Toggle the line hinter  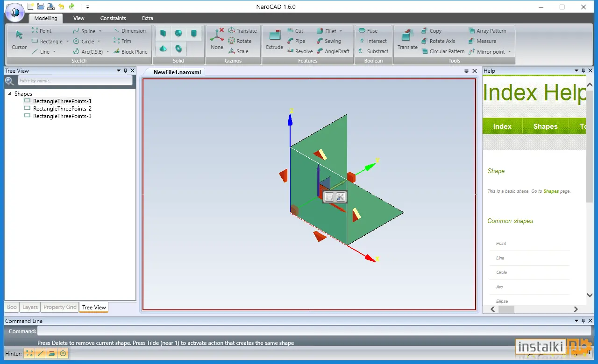coord(41,353)
